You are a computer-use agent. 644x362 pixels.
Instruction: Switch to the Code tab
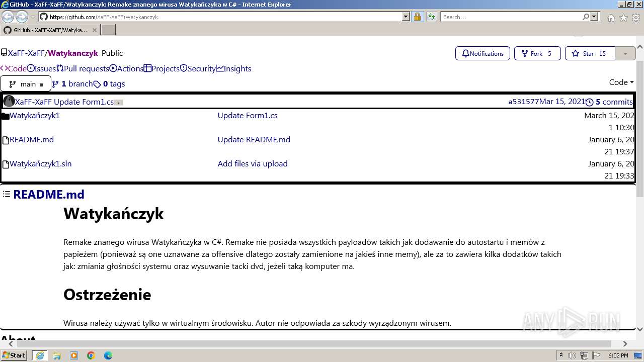pyautogui.click(x=14, y=68)
